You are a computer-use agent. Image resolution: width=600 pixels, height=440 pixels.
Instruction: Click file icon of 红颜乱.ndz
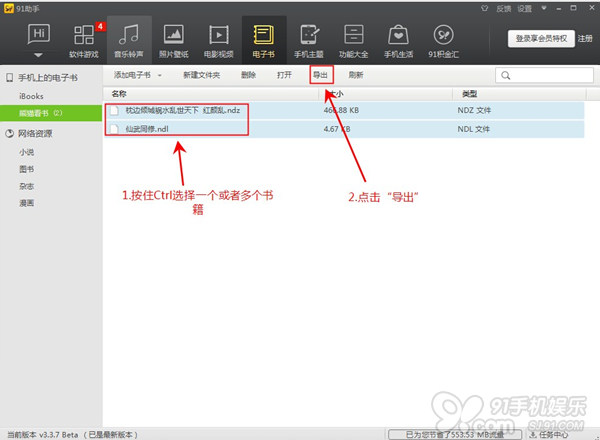(x=114, y=111)
